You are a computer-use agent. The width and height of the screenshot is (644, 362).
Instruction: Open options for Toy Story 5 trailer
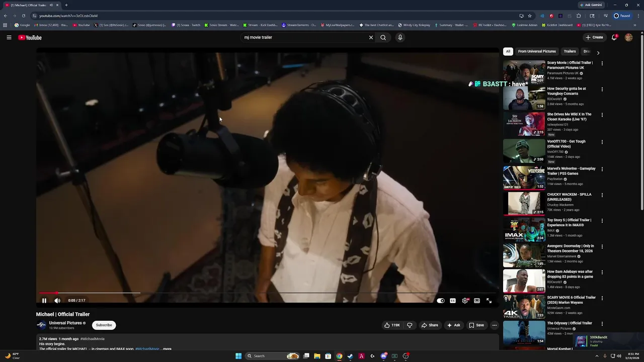(602, 221)
